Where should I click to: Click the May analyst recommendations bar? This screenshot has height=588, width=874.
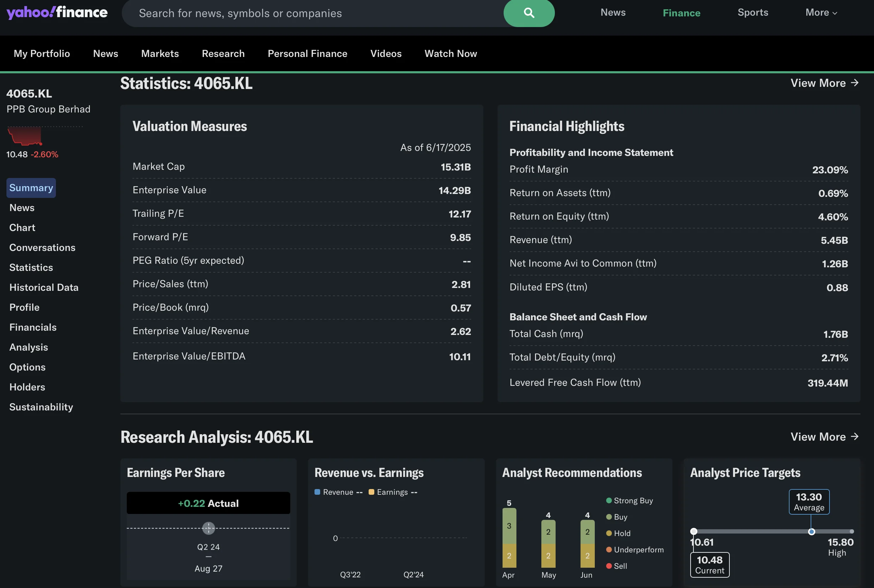coord(548,544)
